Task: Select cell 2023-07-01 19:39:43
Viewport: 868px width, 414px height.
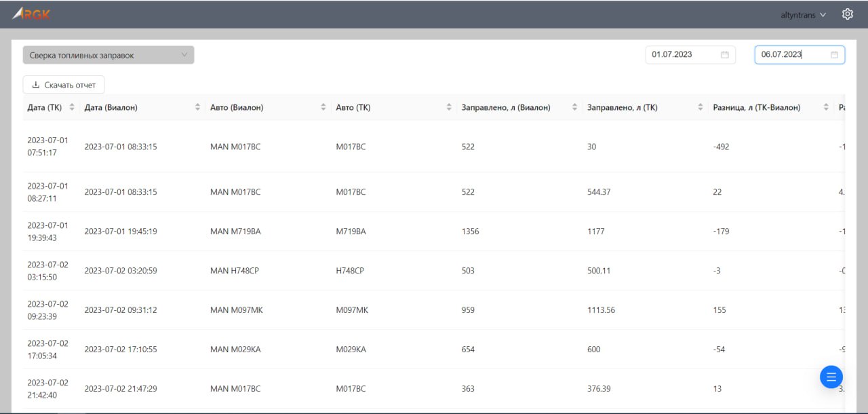Action: tap(47, 231)
